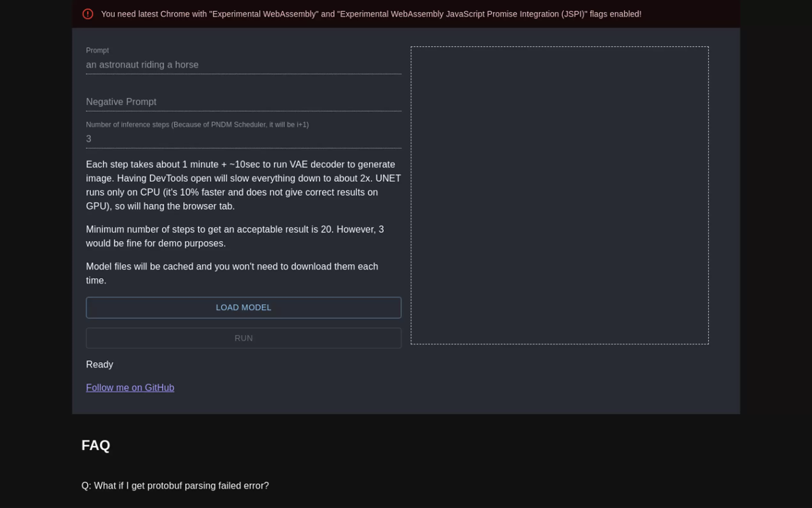Viewport: 812px width, 508px height.
Task: Click the RUN button
Action: (243, 338)
